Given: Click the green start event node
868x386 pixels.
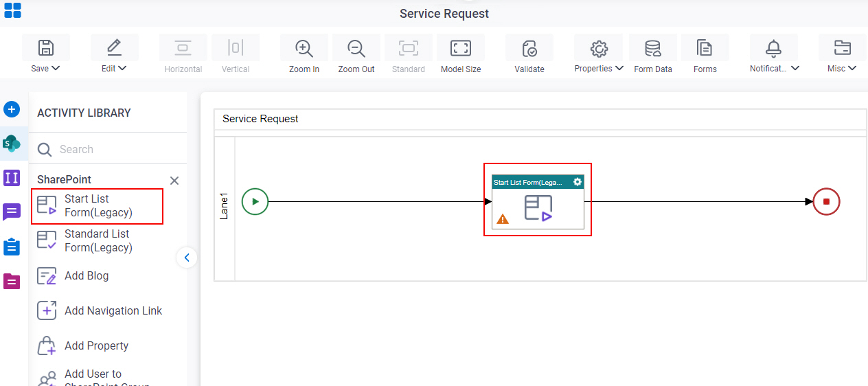Looking at the screenshot, I should (255, 202).
